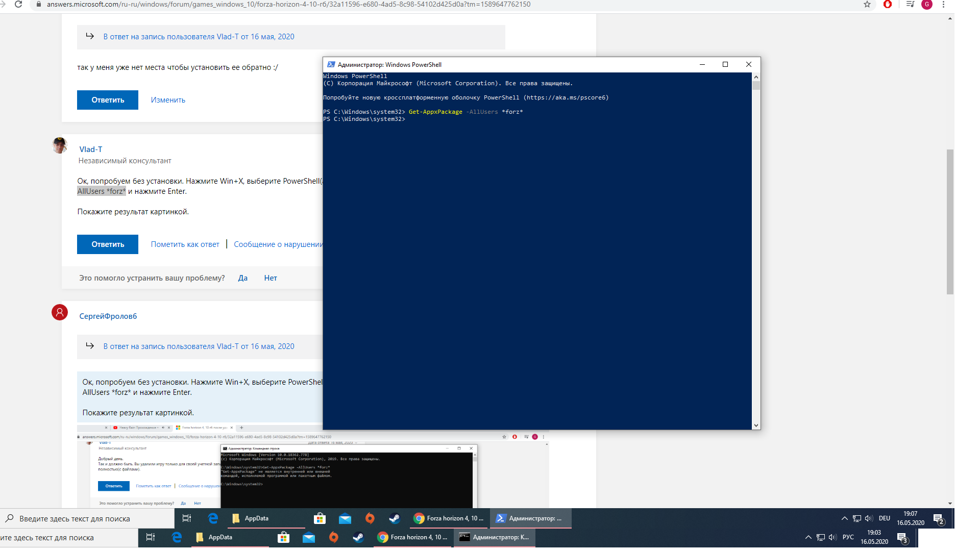Click the PowerShell icon in the window title
This screenshot has width=980, height=551.
point(331,65)
